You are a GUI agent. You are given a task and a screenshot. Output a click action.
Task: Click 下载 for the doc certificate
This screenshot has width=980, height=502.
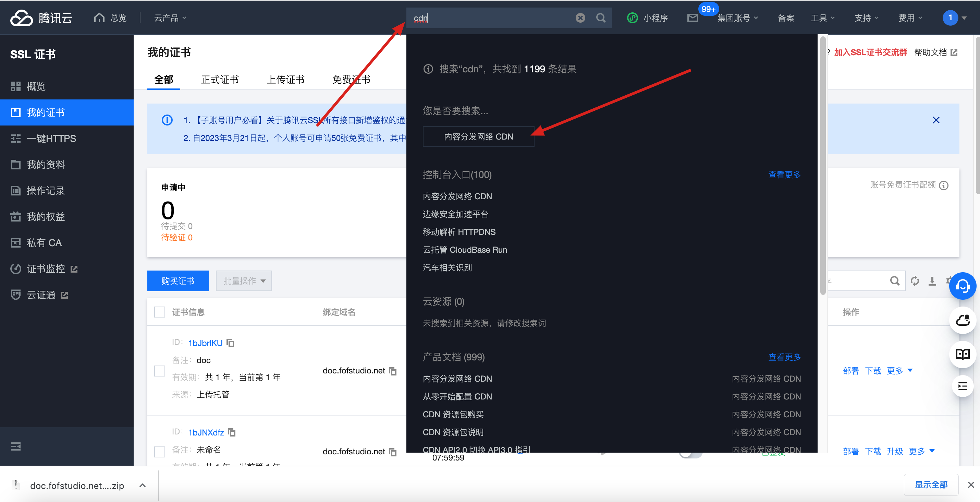pyautogui.click(x=873, y=371)
